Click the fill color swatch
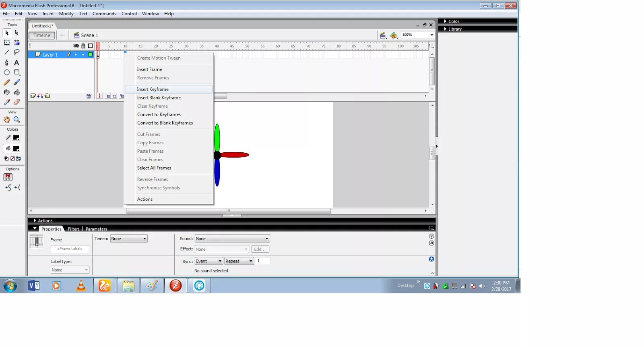This screenshot has height=347, width=644. 16,149
